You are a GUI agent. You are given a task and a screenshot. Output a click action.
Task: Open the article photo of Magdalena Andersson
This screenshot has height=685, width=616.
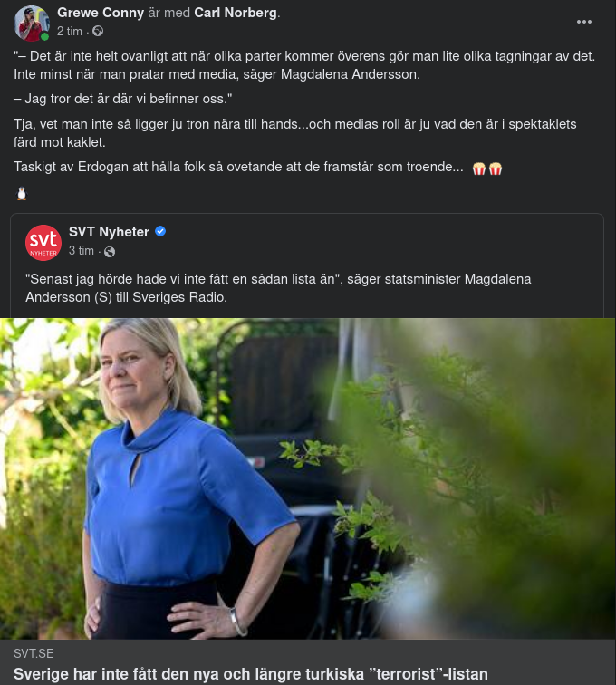click(308, 478)
